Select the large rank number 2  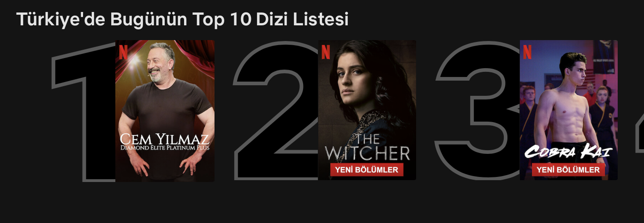[x=275, y=111]
